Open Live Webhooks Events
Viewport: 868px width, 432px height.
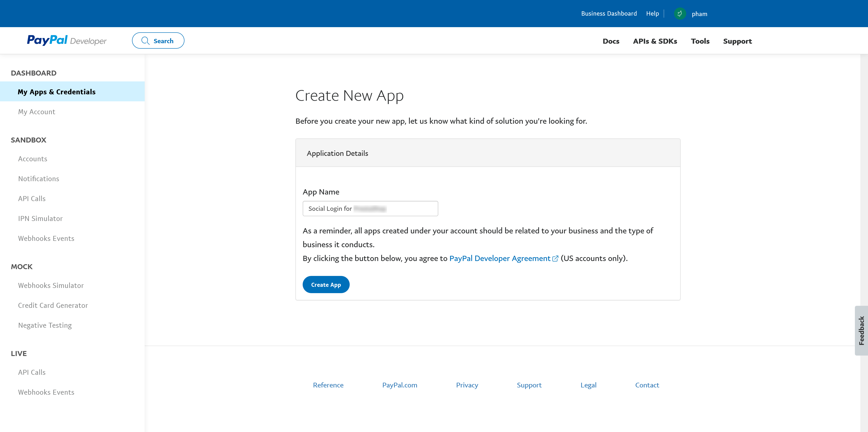[46, 392]
